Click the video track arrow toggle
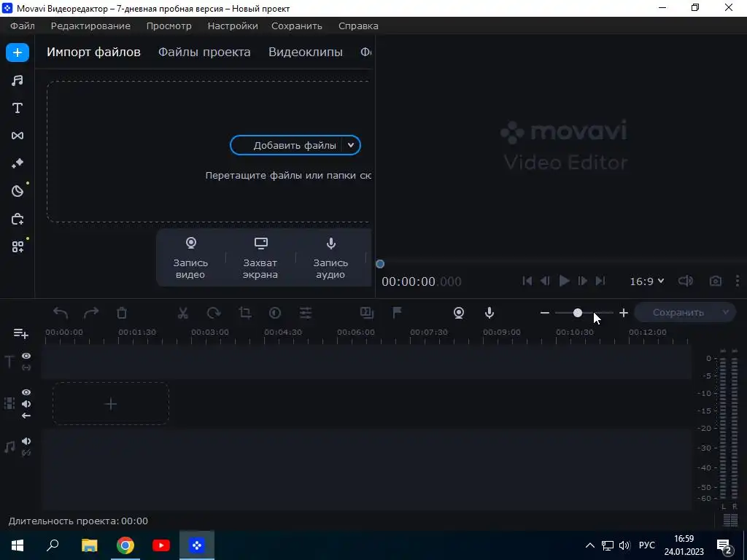 click(26, 416)
